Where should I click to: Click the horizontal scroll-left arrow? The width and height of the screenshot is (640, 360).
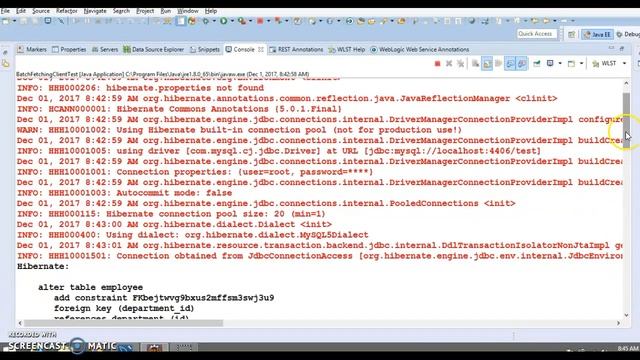tap(20, 323)
